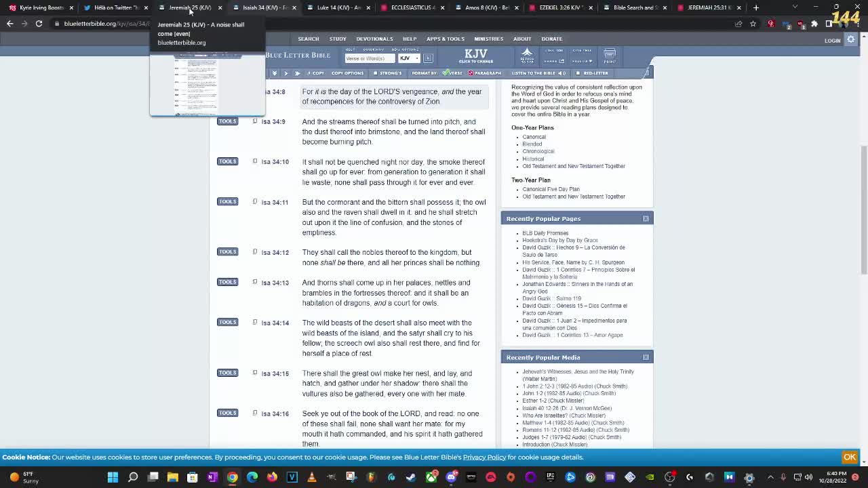868x488 pixels.
Task: Open a new browser tab with plus
Action: 756,7
